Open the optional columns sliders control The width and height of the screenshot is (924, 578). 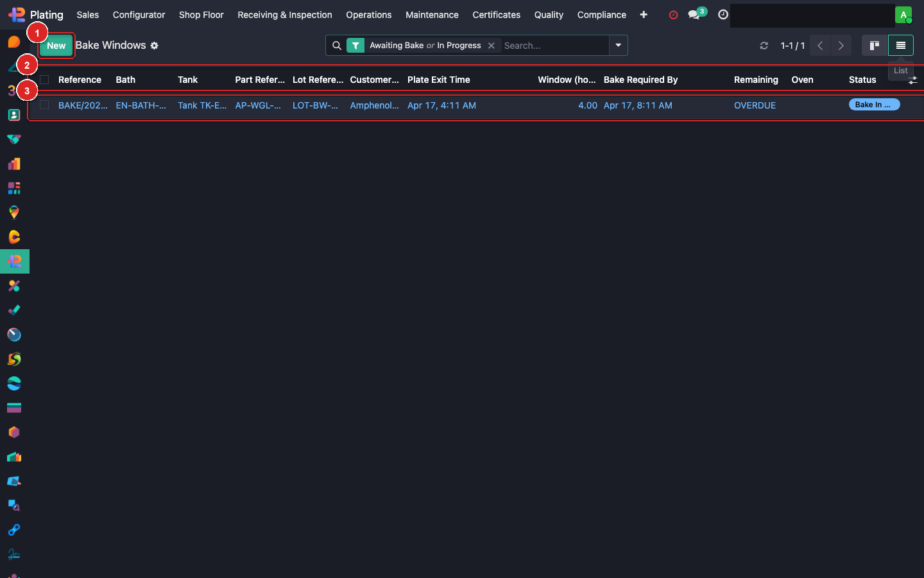pyautogui.click(x=912, y=80)
